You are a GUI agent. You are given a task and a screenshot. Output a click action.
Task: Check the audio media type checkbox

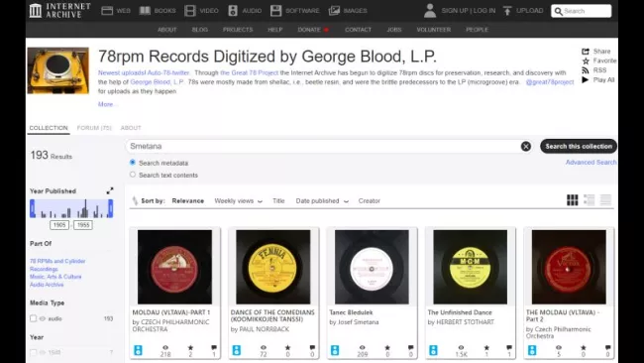tap(34, 318)
